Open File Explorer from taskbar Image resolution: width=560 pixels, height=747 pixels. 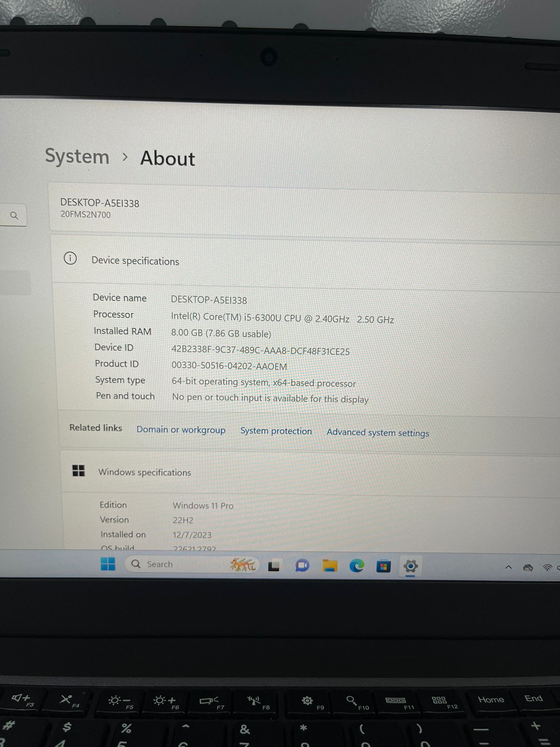tap(330, 566)
